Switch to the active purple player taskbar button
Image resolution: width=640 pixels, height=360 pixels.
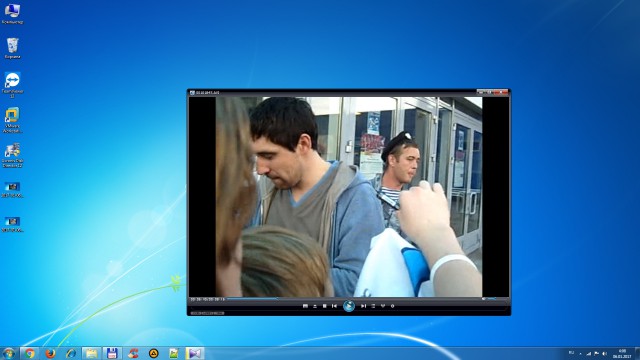point(195,353)
